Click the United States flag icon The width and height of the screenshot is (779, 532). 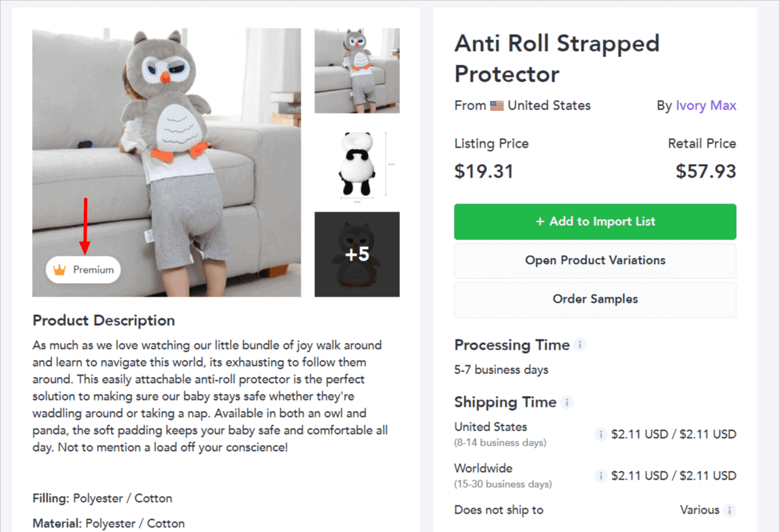(x=497, y=105)
